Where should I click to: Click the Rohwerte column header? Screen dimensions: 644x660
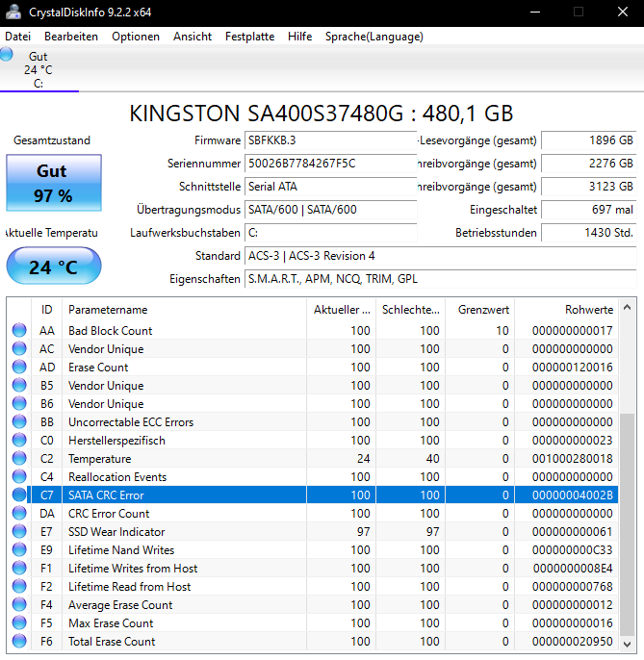566,310
